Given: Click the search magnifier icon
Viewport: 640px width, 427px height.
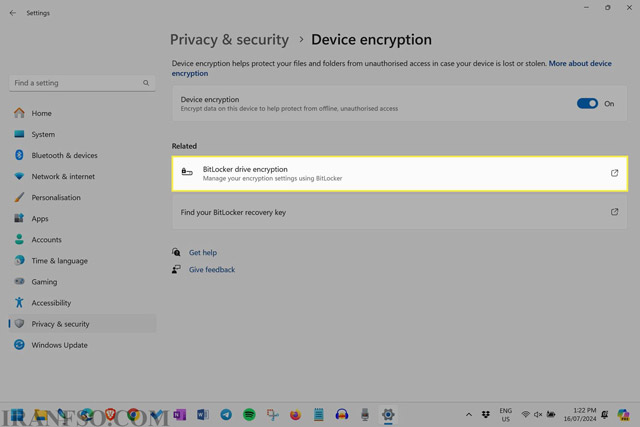Looking at the screenshot, I should tap(146, 83).
